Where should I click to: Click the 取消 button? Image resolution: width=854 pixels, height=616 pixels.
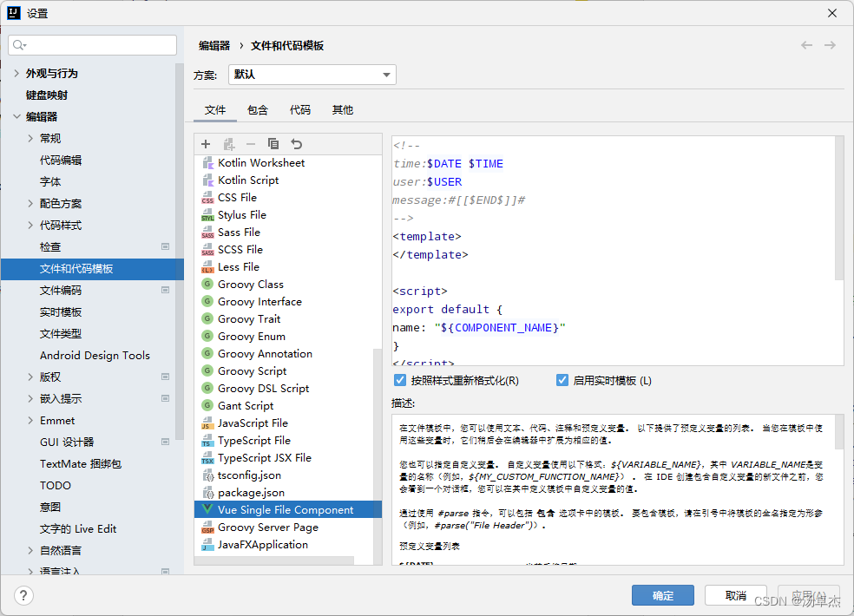point(736,595)
